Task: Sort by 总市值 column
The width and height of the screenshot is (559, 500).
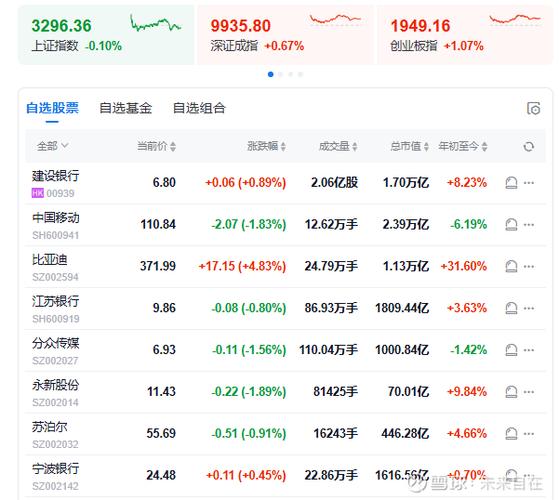Action: pyautogui.click(x=410, y=146)
